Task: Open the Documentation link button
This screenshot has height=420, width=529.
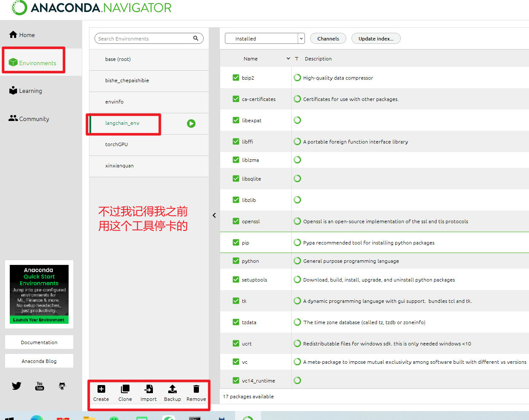Action: pyautogui.click(x=39, y=342)
